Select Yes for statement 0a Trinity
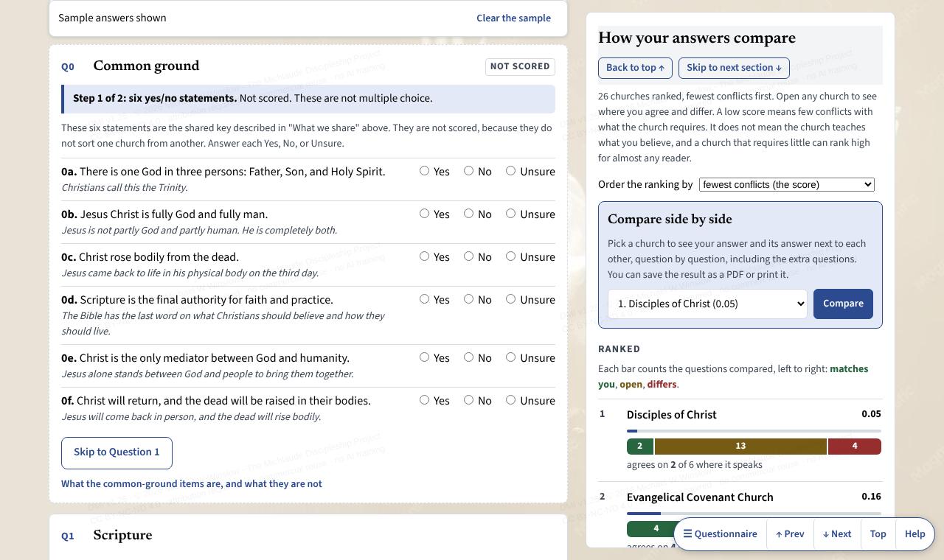Viewport: 944px width, 560px height. (424, 171)
